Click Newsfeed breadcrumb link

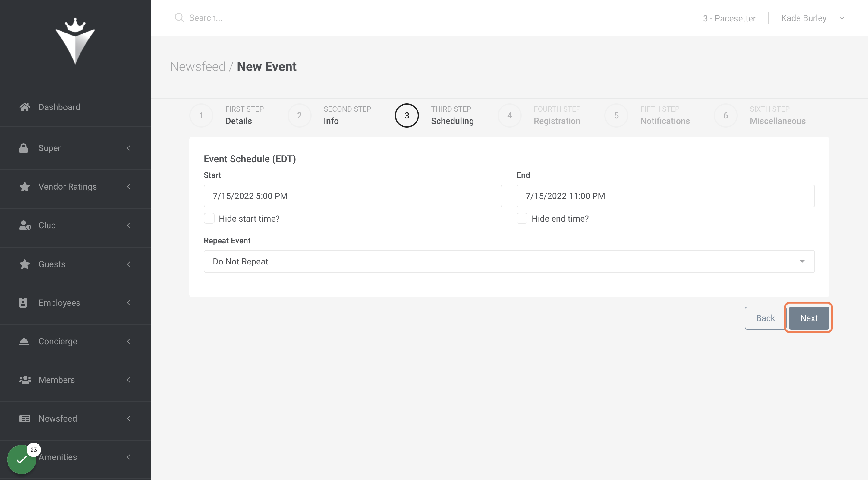coord(197,66)
